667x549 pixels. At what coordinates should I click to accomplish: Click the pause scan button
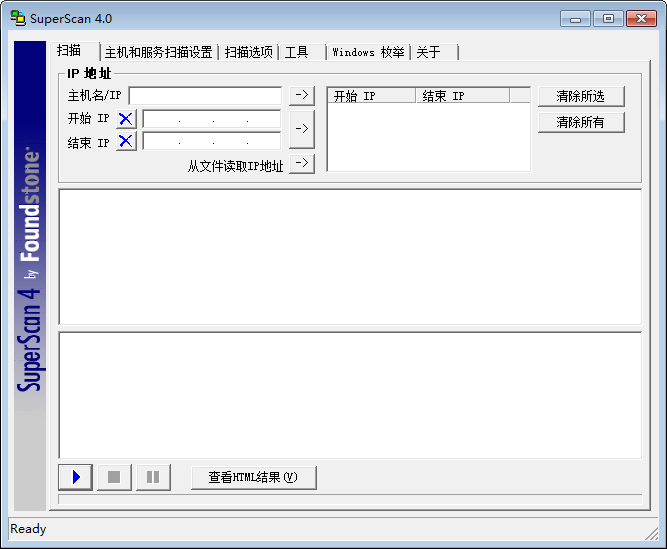click(153, 477)
